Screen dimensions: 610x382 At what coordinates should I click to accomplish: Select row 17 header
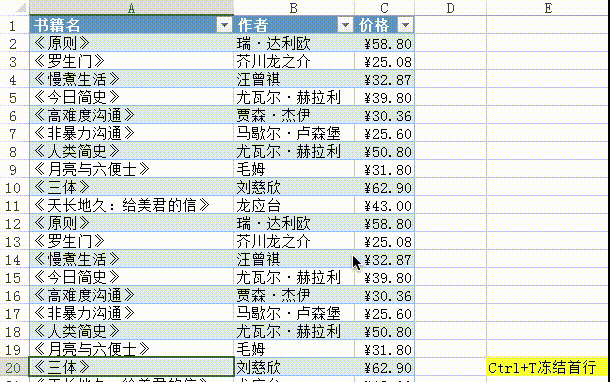tap(13, 314)
